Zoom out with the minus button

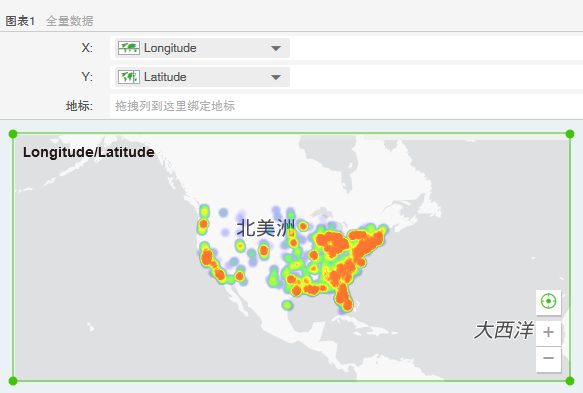click(548, 359)
